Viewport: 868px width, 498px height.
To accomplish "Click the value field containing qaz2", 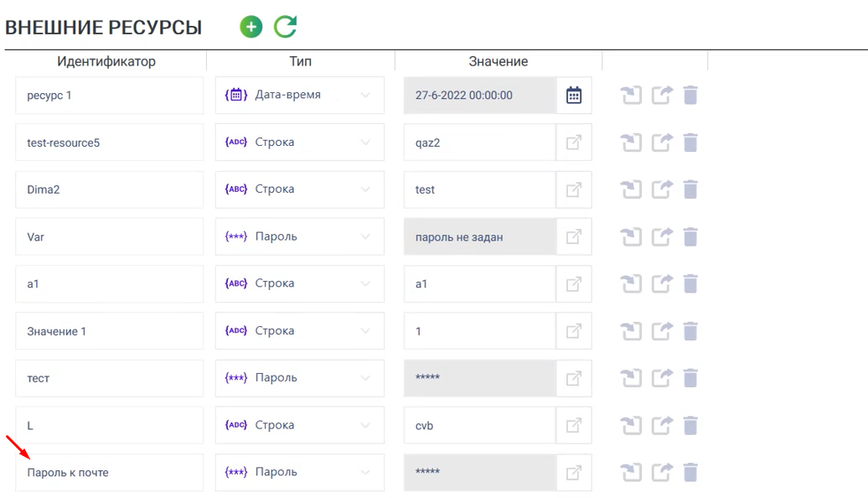I will click(480, 143).
